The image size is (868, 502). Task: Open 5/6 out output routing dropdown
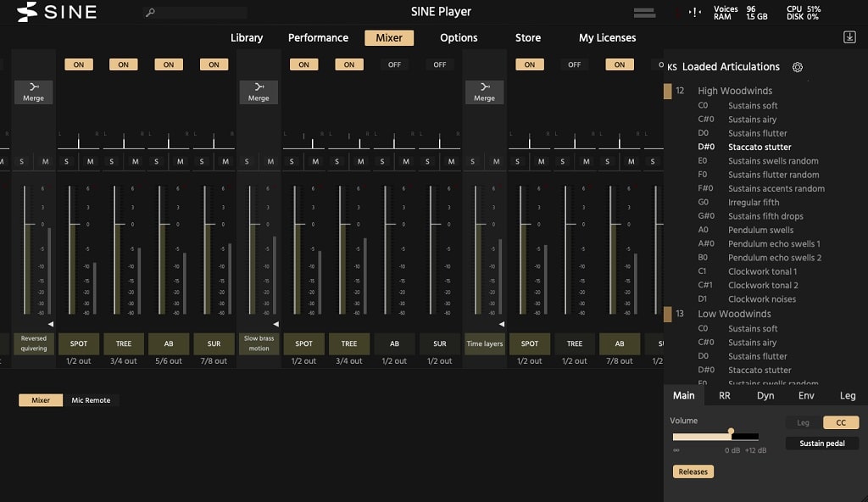click(169, 361)
